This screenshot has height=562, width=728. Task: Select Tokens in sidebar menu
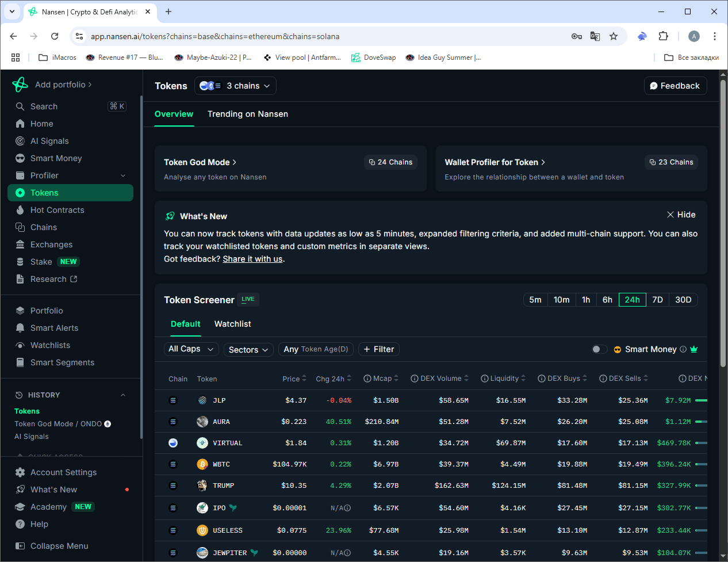pos(71,193)
